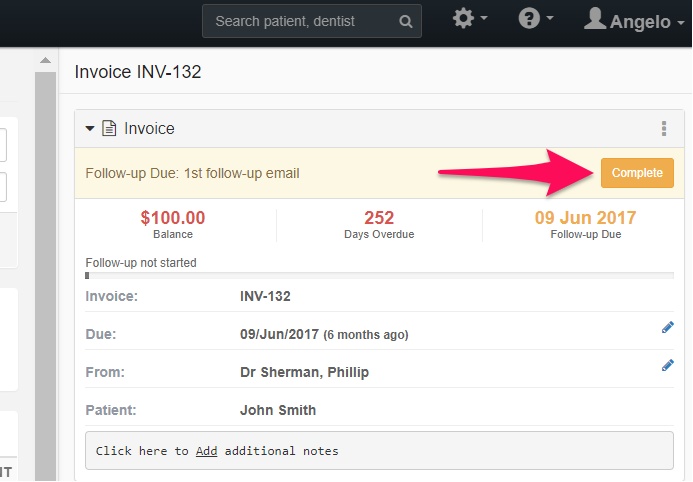Open the invoice three-dot options menu
The image size is (693, 482).
pyautogui.click(x=664, y=129)
